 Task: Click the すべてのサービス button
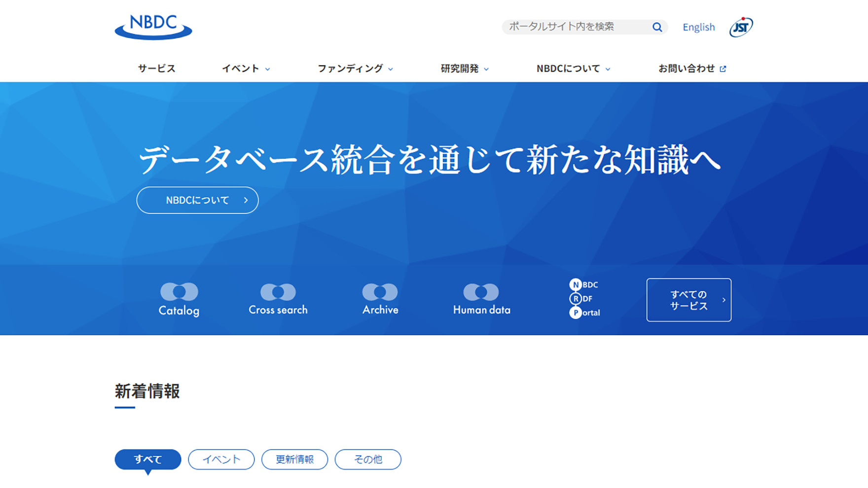[688, 300]
